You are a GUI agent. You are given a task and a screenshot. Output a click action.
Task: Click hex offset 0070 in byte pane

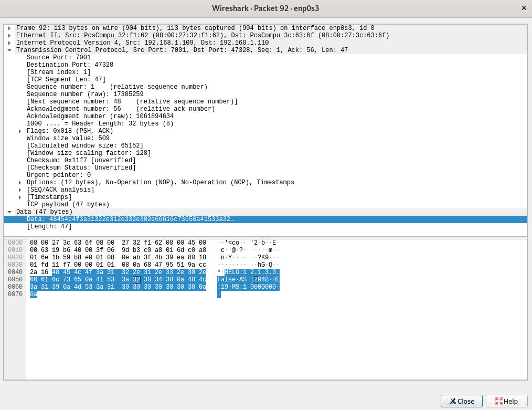15,295
